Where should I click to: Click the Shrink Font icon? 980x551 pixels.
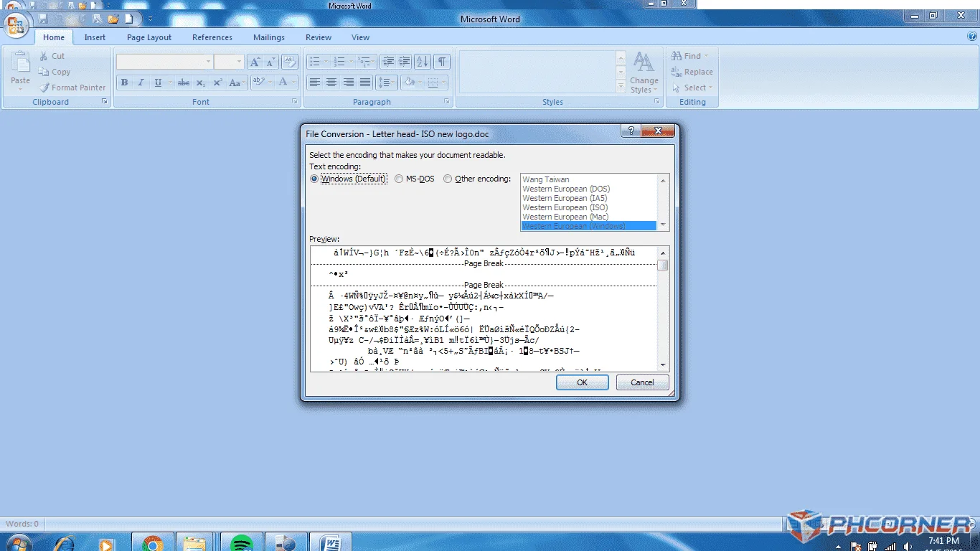tap(270, 62)
